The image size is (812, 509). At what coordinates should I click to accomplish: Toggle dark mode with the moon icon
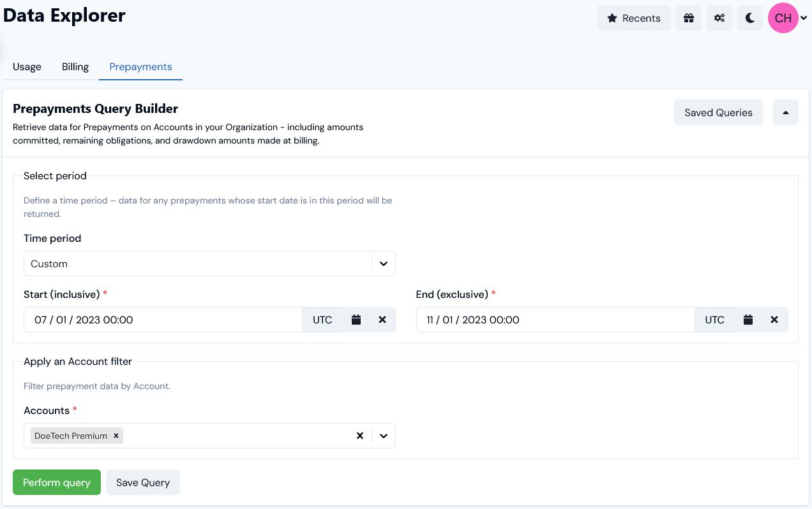(749, 18)
